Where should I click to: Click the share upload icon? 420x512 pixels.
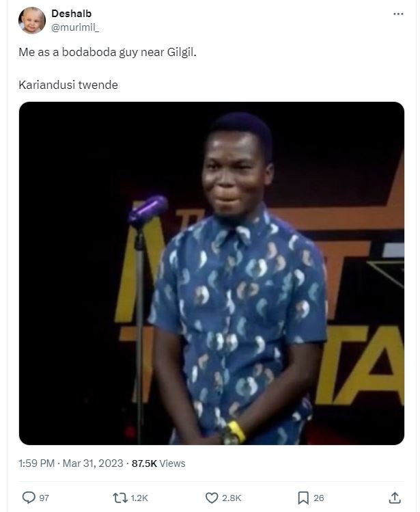tap(395, 498)
